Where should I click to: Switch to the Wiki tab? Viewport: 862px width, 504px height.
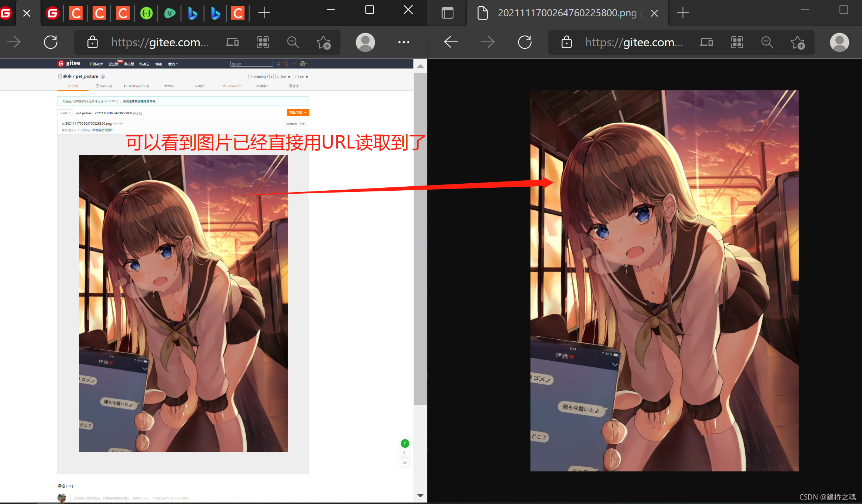pyautogui.click(x=169, y=86)
